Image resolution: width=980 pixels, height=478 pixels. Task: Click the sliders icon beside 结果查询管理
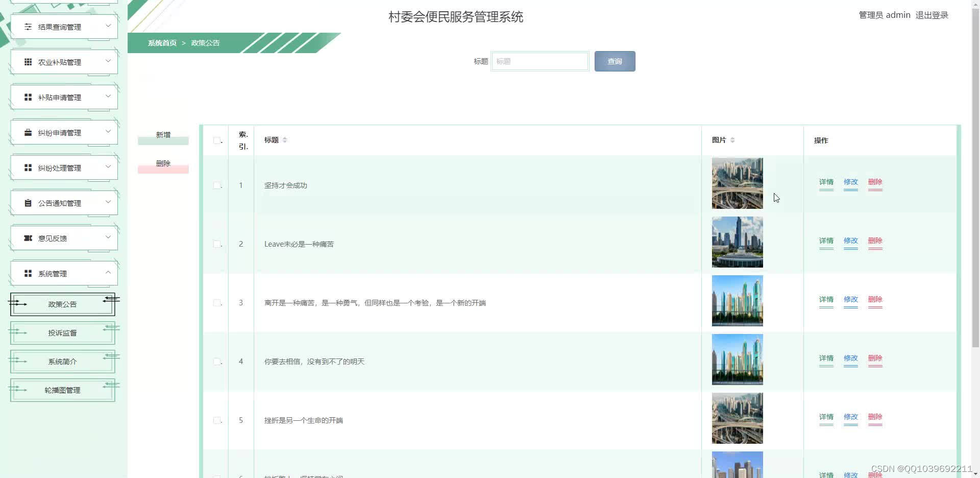point(28,27)
